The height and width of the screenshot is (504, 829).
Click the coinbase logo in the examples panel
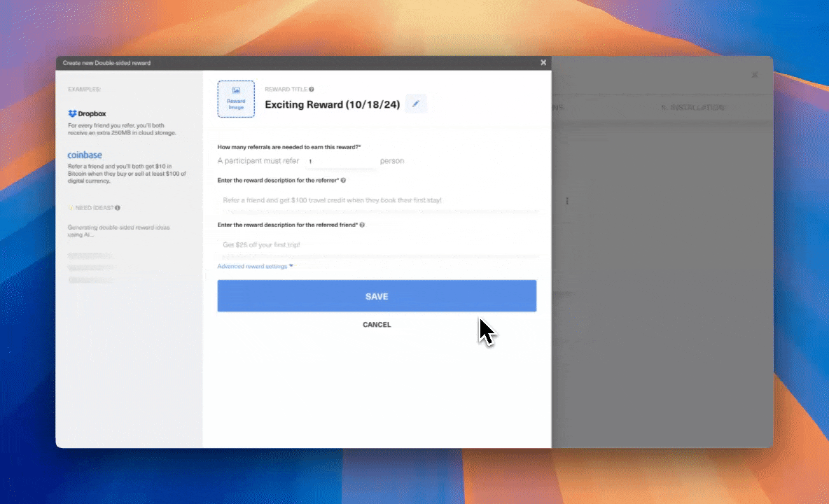(85, 155)
